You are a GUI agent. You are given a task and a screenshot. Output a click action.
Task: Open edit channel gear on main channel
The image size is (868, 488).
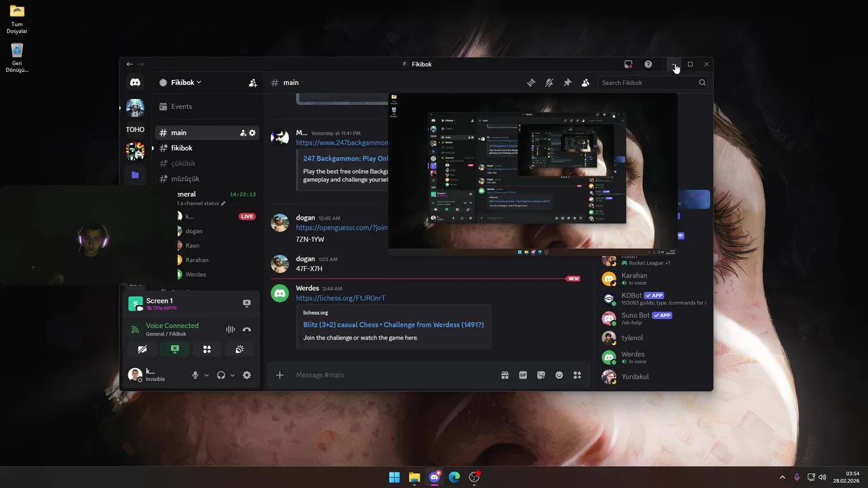[x=252, y=133]
